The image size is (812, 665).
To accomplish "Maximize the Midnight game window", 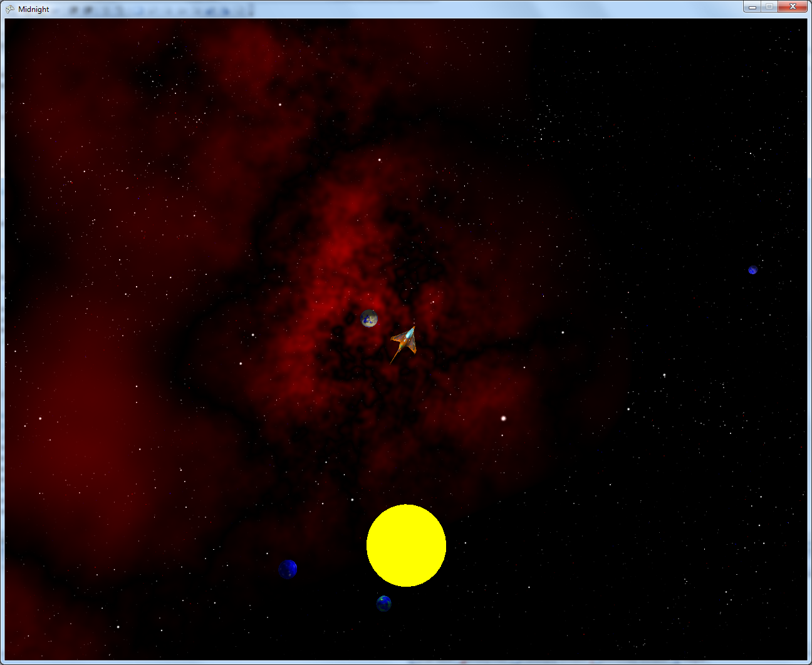I will (769, 7).
